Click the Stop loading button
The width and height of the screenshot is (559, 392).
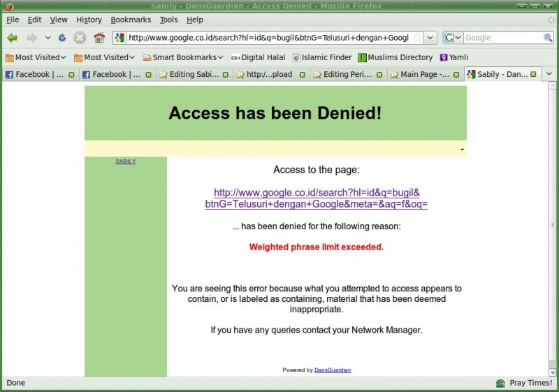(x=80, y=38)
